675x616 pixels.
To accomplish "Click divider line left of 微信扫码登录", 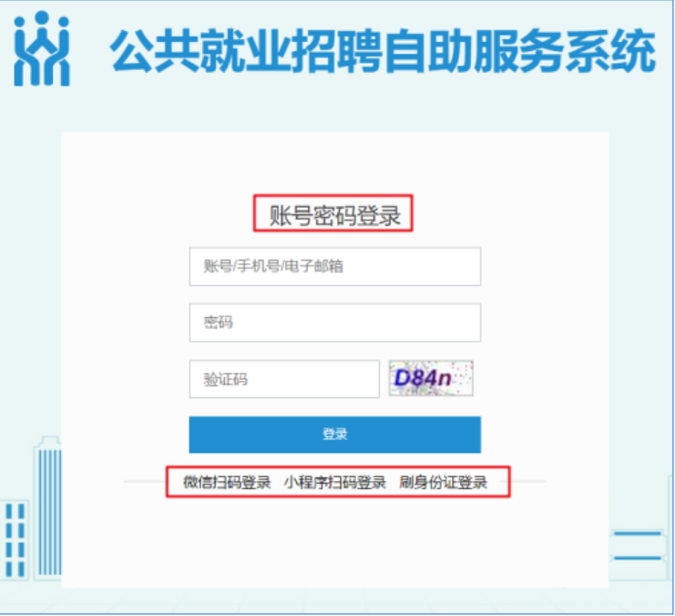I will tap(145, 482).
